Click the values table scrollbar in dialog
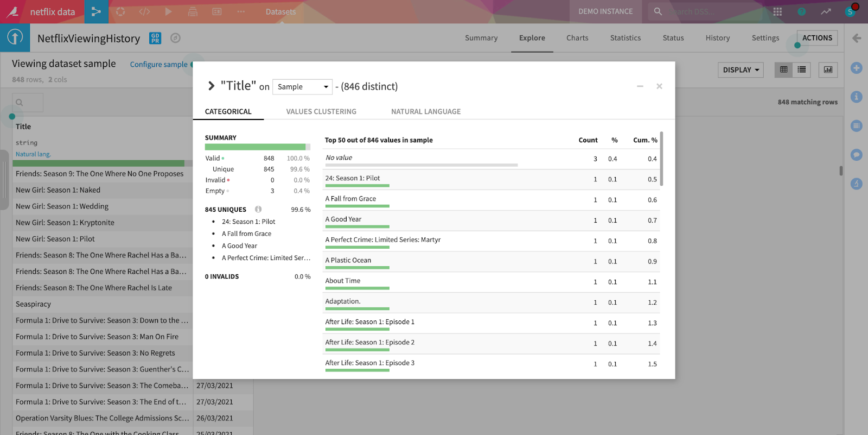Viewport: 868px width, 435px height. click(x=661, y=159)
